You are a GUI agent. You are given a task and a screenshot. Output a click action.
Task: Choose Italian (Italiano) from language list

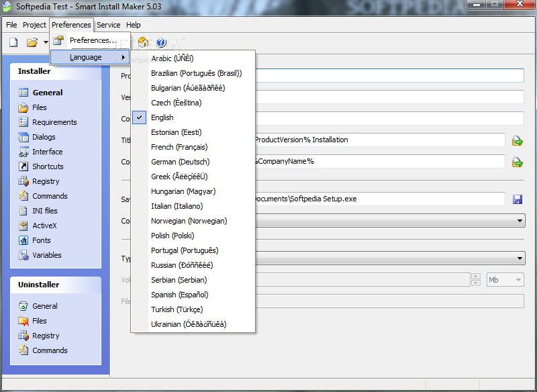pyautogui.click(x=193, y=206)
